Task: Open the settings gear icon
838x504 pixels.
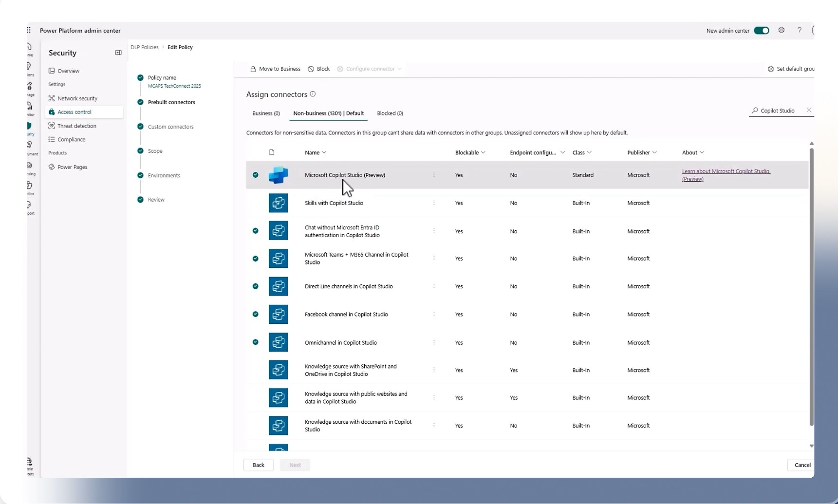Action: 781,30
